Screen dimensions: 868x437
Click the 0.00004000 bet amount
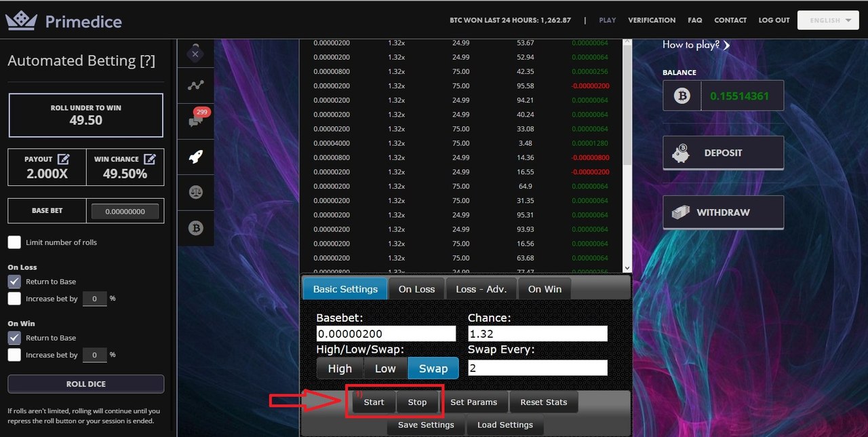332,143
